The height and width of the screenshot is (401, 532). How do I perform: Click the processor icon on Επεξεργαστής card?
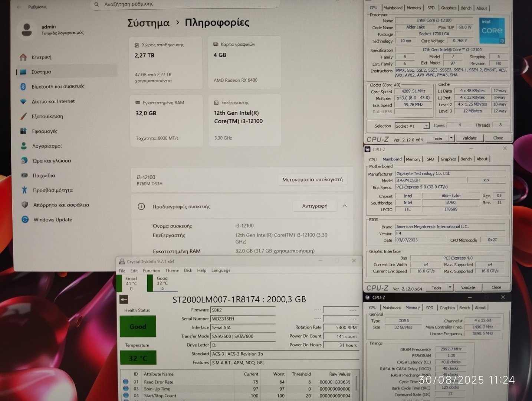pyautogui.click(x=216, y=102)
